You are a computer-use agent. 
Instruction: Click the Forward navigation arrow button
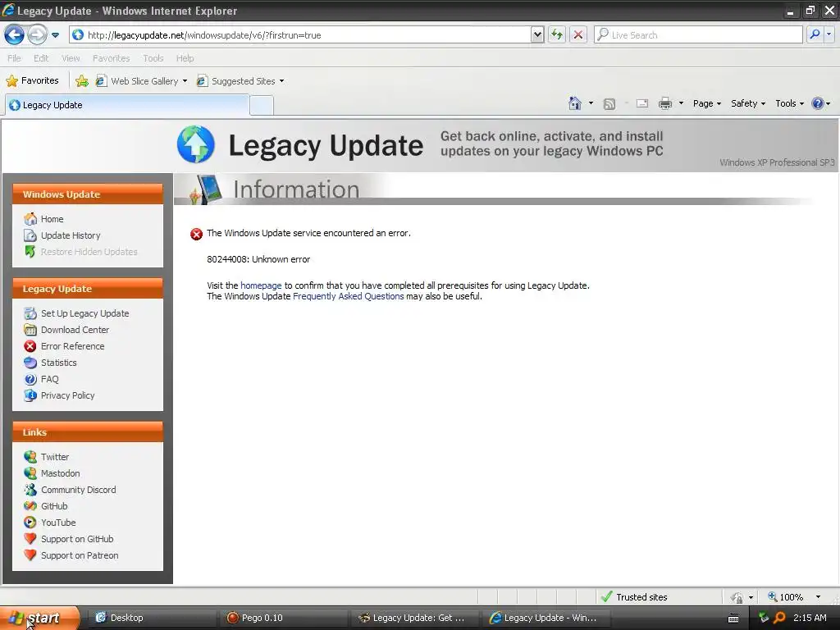(x=37, y=35)
